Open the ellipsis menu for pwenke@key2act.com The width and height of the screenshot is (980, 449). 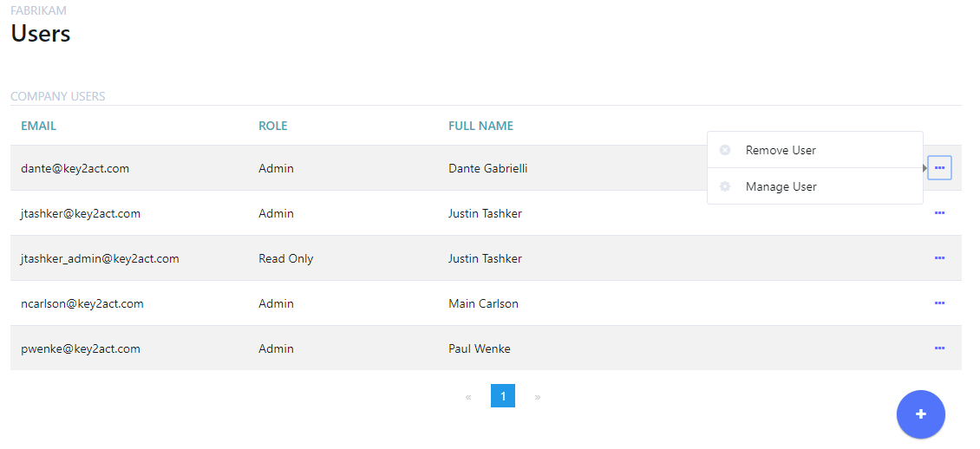939,348
